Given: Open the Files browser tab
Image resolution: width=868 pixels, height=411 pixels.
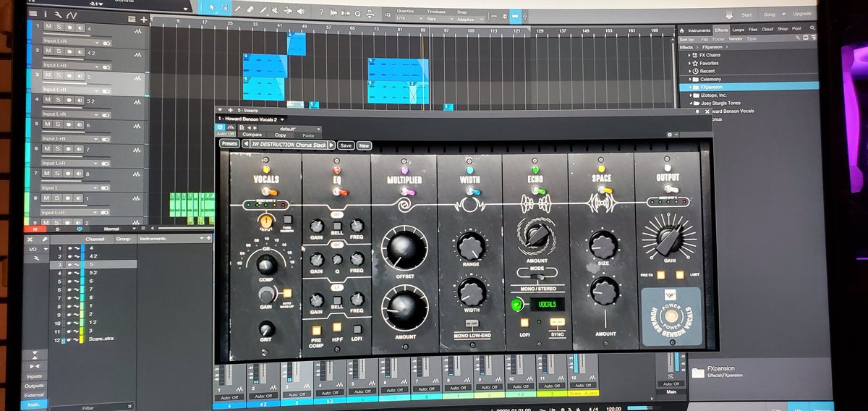Looking at the screenshot, I should point(753,30).
